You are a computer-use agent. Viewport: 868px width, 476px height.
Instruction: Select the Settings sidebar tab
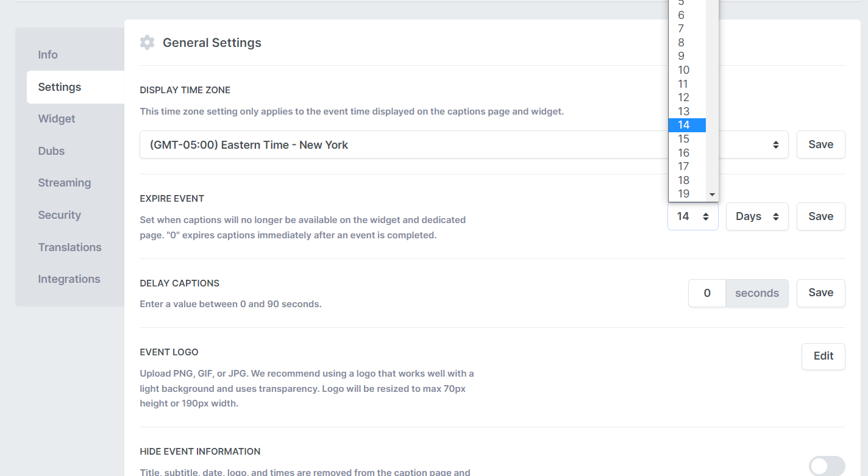76,87
